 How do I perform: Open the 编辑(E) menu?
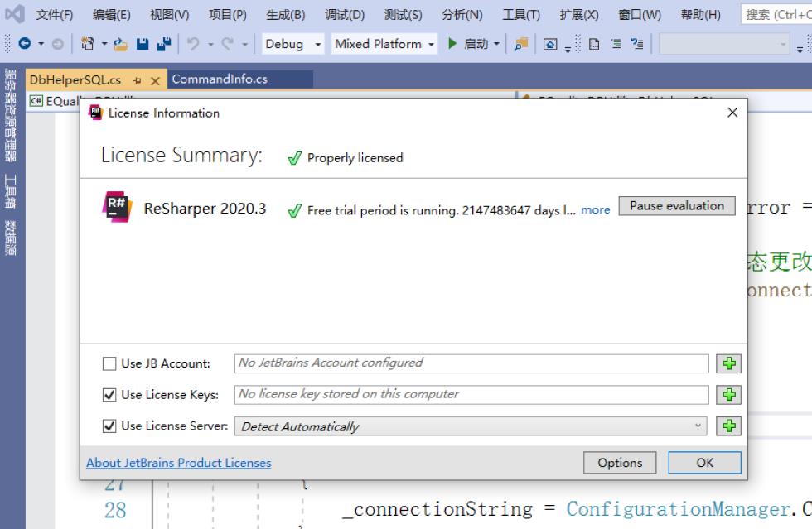tap(111, 15)
